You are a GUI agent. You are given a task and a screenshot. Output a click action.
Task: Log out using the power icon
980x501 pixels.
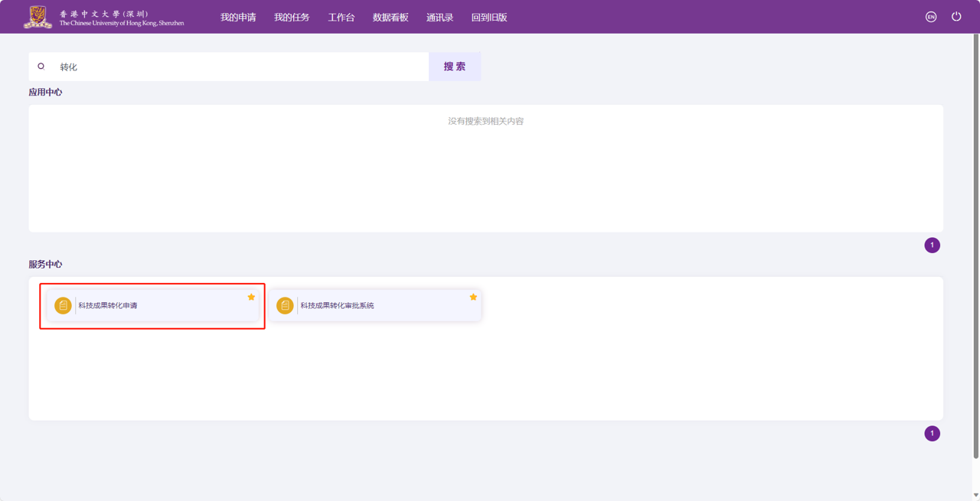pos(956,17)
